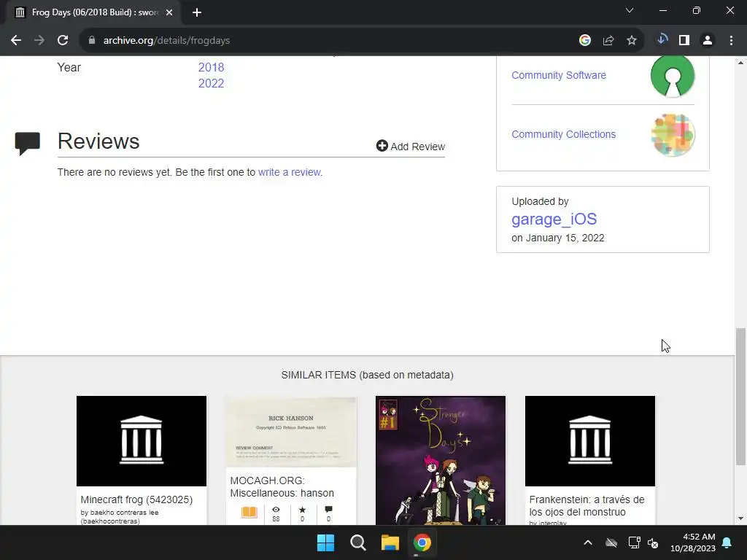Open Stranger Days comic thumbnail

pyautogui.click(x=441, y=461)
